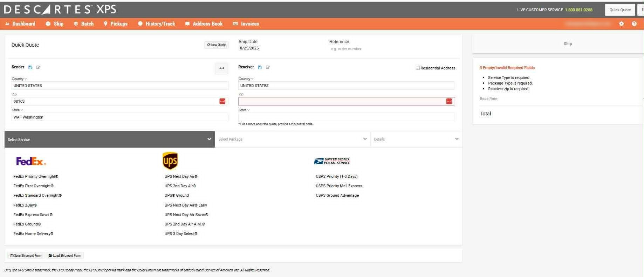Expand the Select Service dropdown
This screenshot has height=277, width=644.
coord(110,140)
